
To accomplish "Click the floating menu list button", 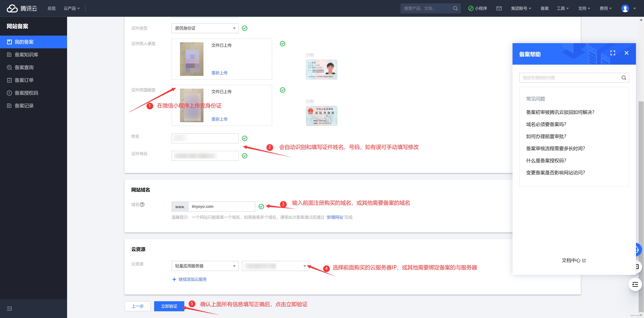I will pos(635,284).
